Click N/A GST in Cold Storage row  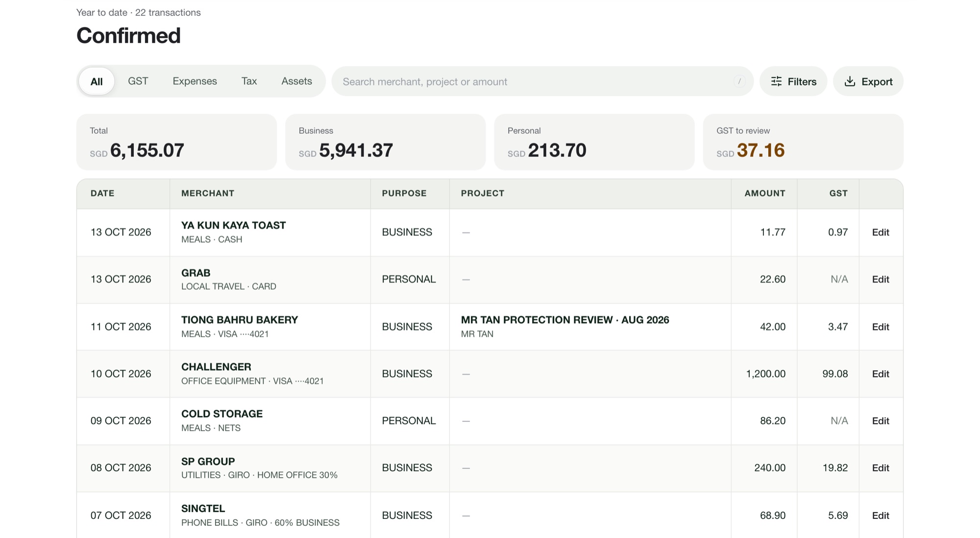[839, 421]
